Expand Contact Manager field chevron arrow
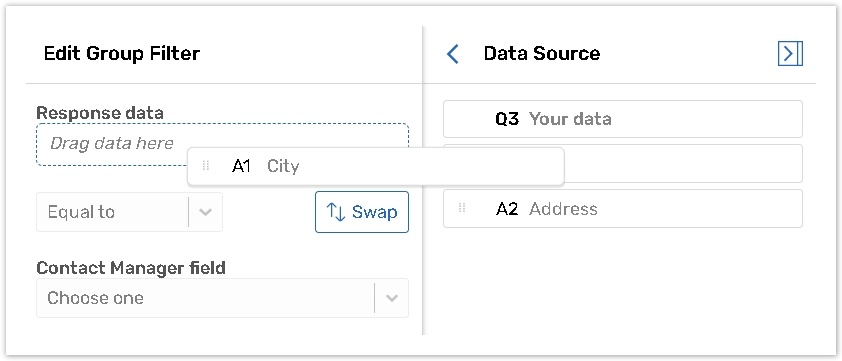The width and height of the screenshot is (842, 361). 392,298
